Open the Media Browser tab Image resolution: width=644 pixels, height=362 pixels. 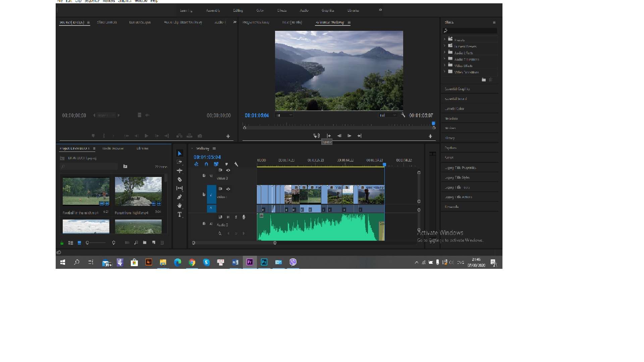[x=113, y=148]
